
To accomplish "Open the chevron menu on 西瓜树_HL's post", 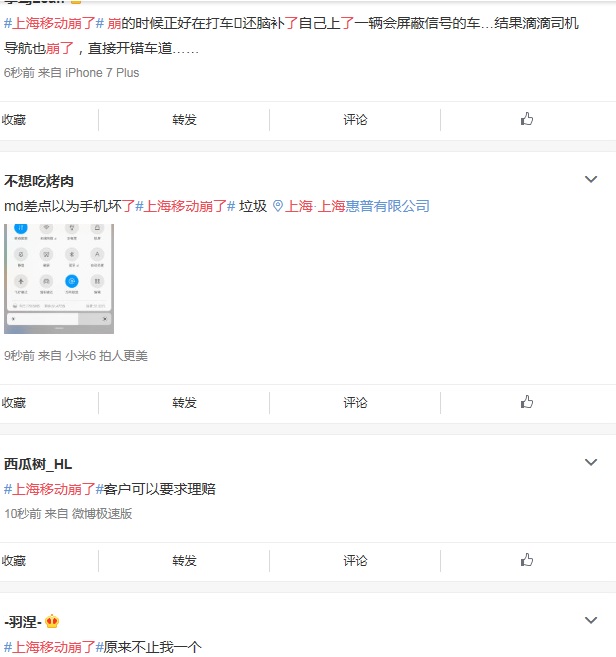I will pyautogui.click(x=590, y=462).
